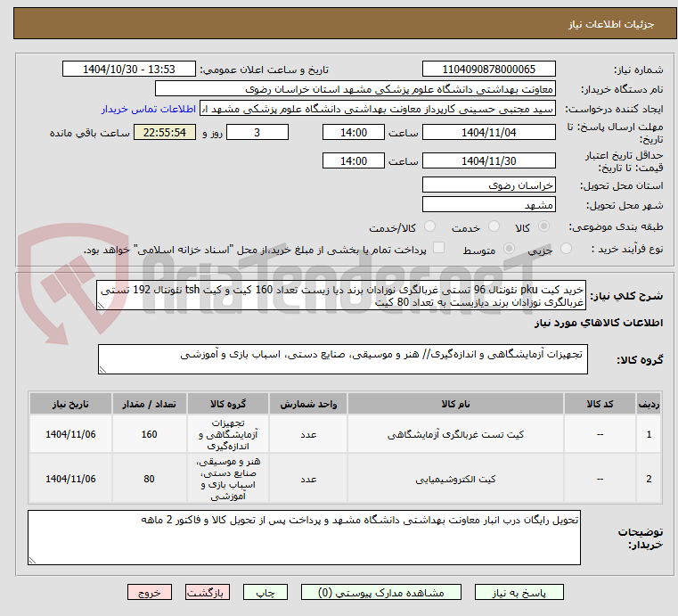Click item name کیت الکتروشیمیایی

(x=455, y=479)
